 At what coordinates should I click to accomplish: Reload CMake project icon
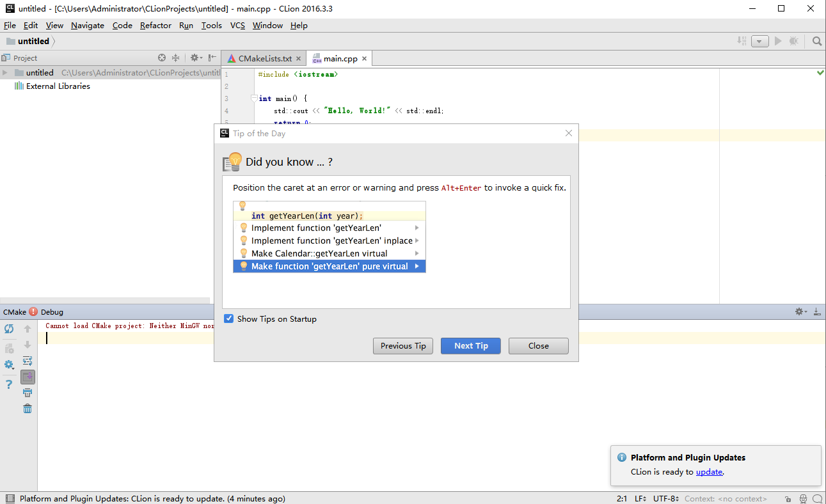(x=9, y=329)
